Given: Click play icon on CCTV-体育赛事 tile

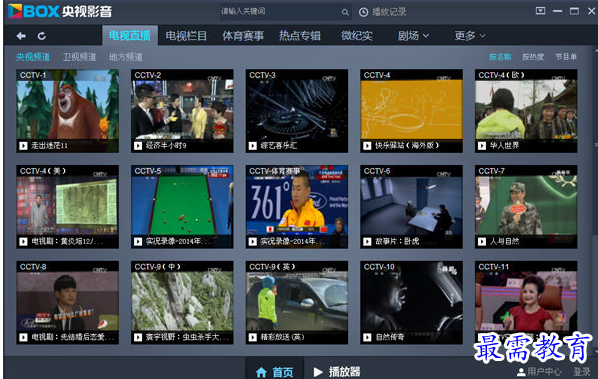Looking at the screenshot, I should click(x=252, y=241).
